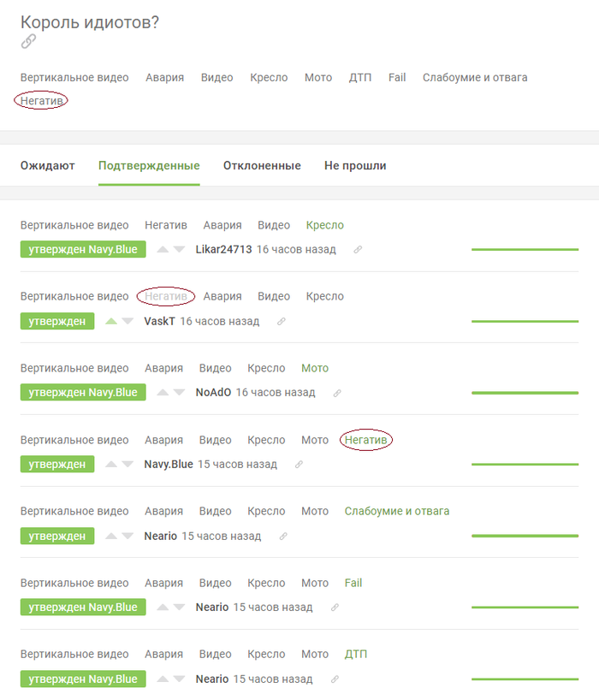The width and height of the screenshot is (599, 700).
Task: Downvote Neario's Слабоумие и отвага suggestion
Action: click(x=128, y=537)
